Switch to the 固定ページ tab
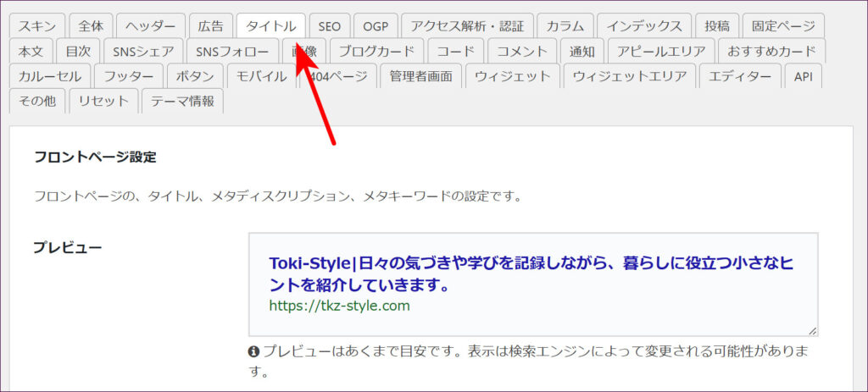Viewport: 868px width, 392px height. 783,26
